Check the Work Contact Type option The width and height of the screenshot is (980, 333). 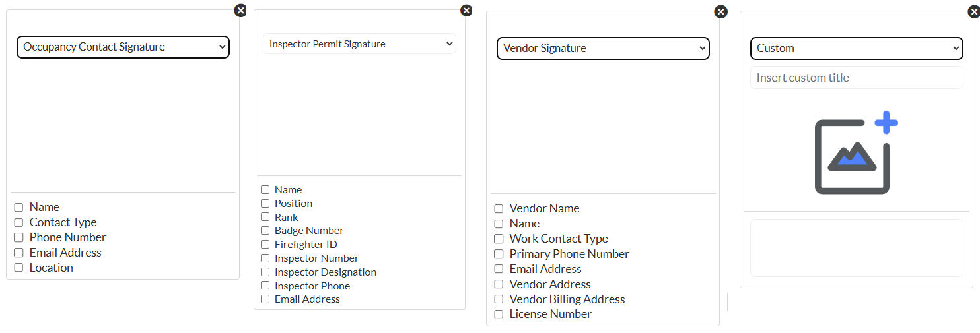(499, 239)
